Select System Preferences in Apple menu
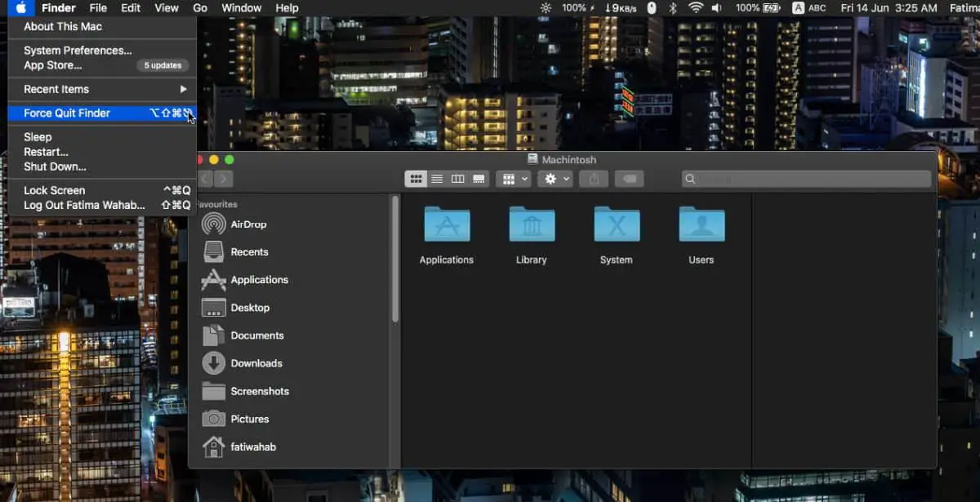980x502 pixels. point(78,51)
